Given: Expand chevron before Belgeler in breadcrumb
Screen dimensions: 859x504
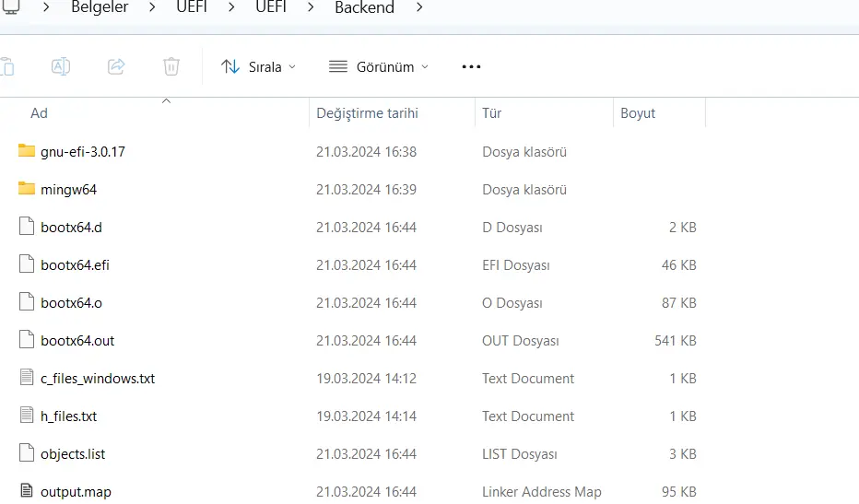Looking at the screenshot, I should click(47, 7).
